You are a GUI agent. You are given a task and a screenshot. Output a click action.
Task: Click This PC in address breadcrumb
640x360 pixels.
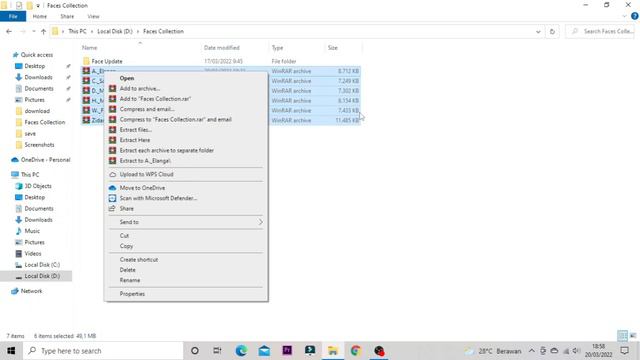click(77, 31)
